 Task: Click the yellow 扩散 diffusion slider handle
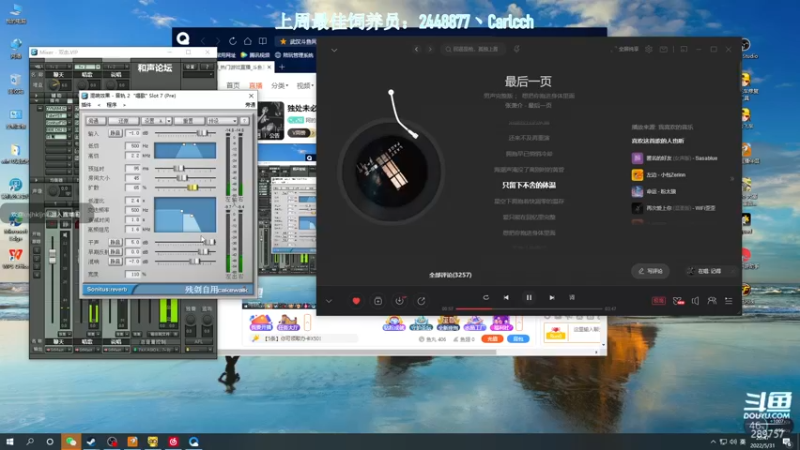(192, 188)
